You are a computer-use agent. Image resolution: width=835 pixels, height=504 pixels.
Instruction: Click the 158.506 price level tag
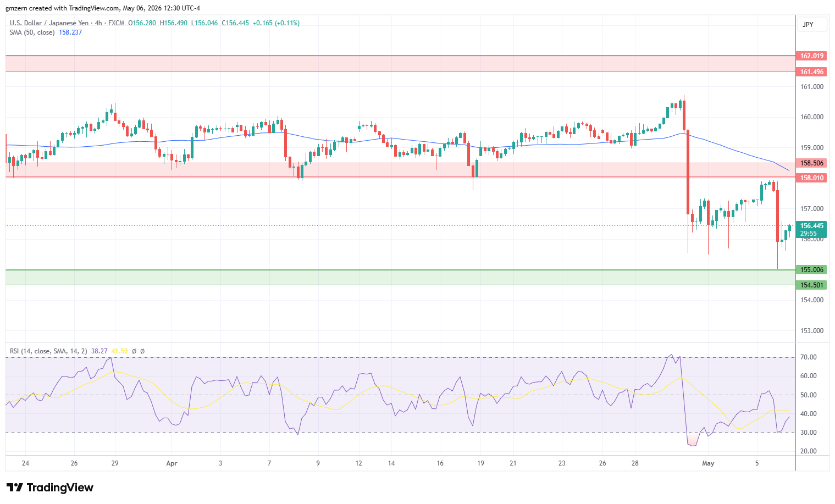pos(811,163)
